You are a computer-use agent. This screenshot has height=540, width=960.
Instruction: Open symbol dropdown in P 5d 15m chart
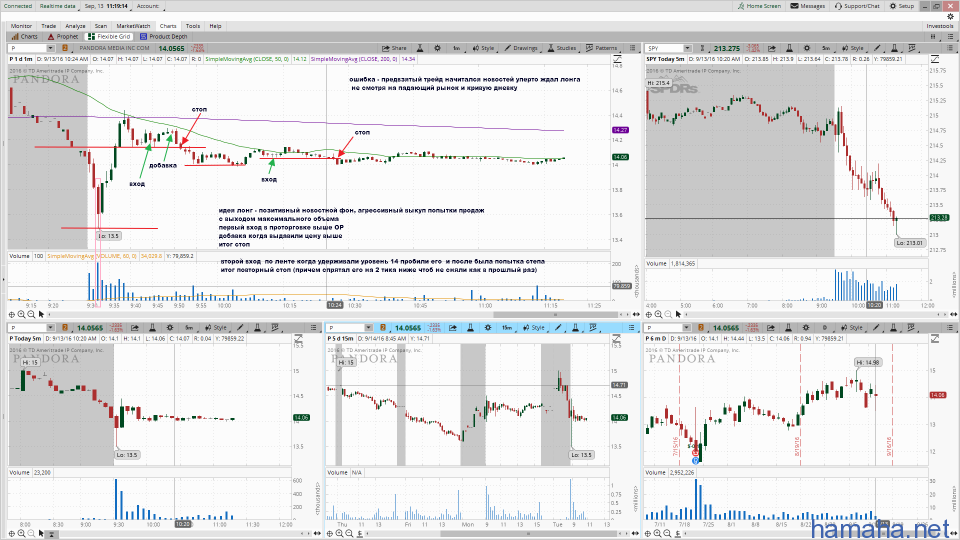tap(368, 328)
